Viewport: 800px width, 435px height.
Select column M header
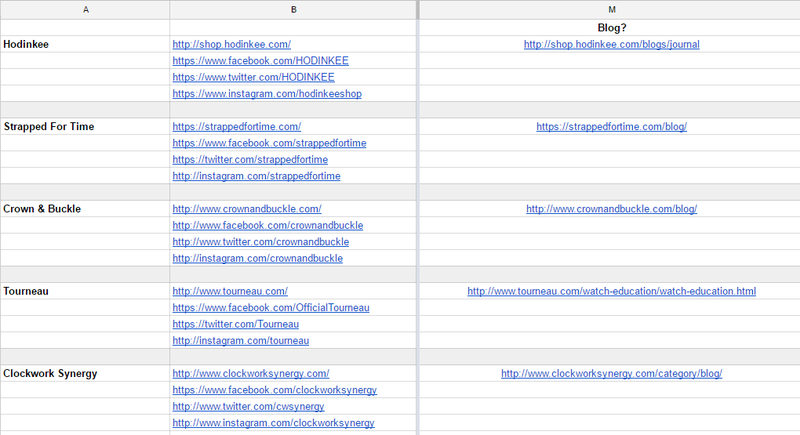tap(611, 10)
